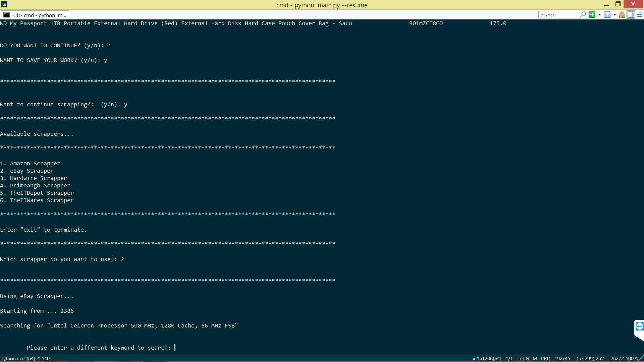
Task: Click the 192x45 console size status
Action: pyautogui.click(x=562, y=359)
